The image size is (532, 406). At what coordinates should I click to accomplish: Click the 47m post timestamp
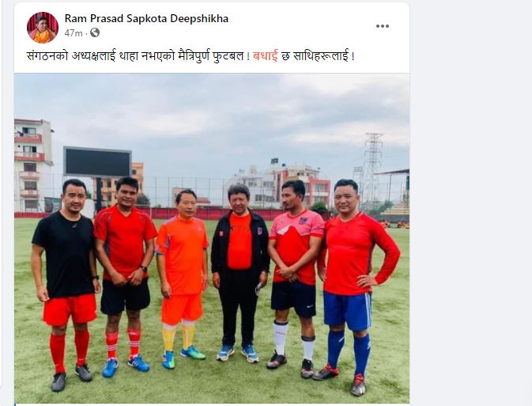pos(74,33)
